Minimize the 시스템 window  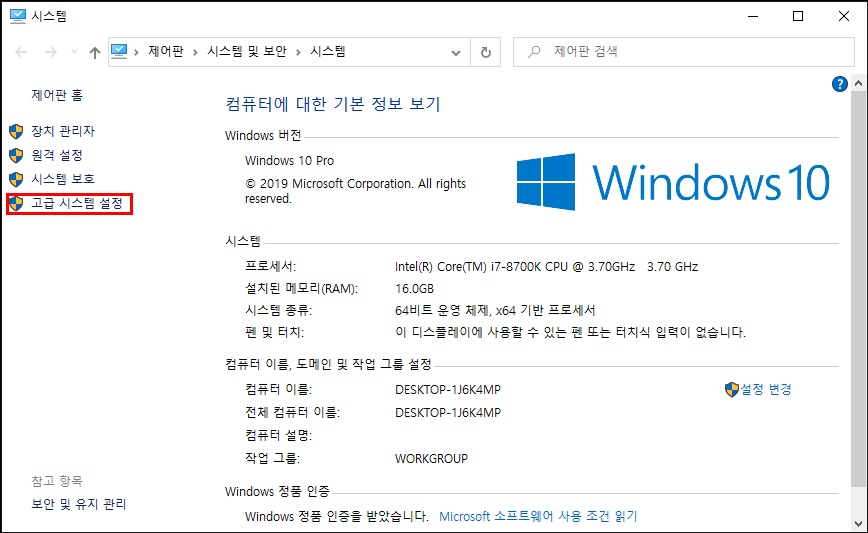pos(753,16)
